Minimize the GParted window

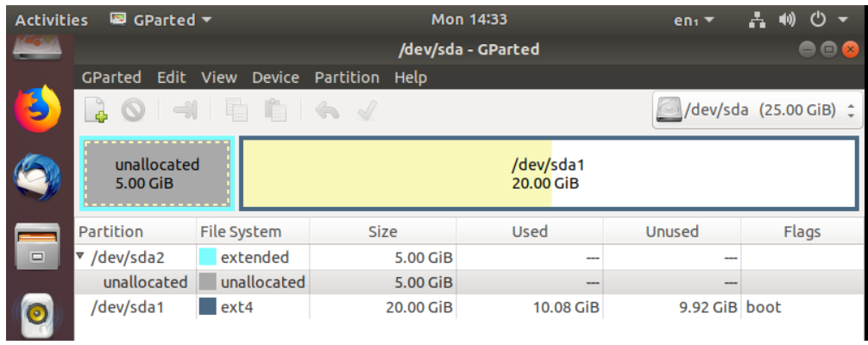(x=807, y=50)
